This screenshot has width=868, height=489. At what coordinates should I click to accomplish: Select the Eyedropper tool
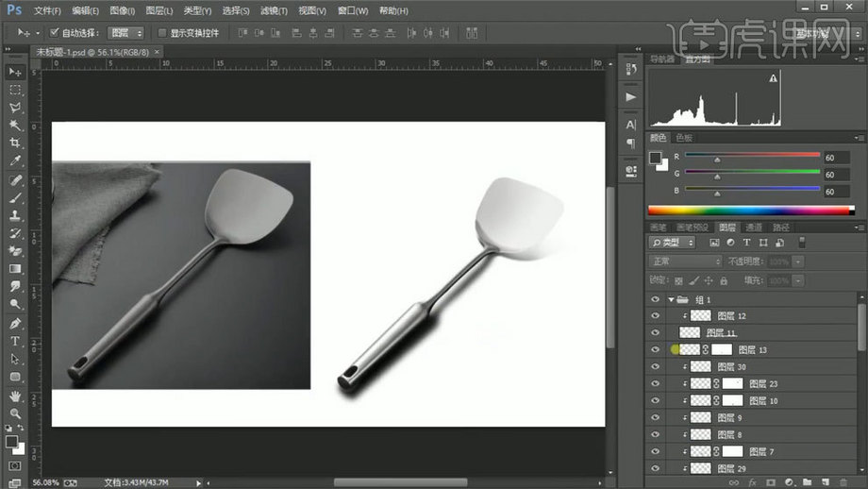click(15, 161)
